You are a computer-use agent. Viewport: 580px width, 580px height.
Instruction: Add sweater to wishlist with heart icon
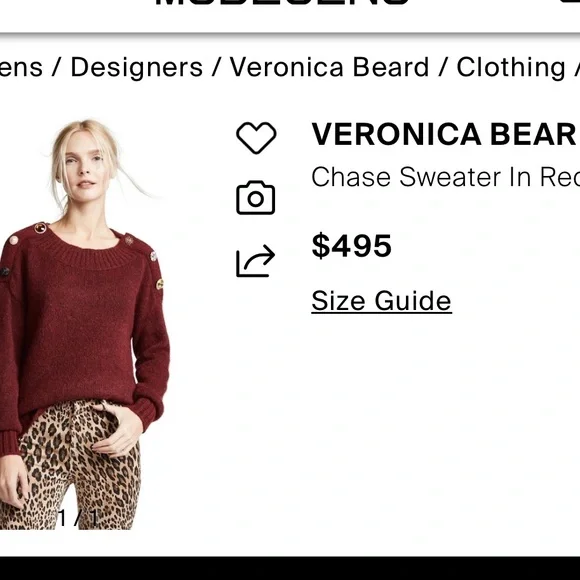tap(256, 138)
